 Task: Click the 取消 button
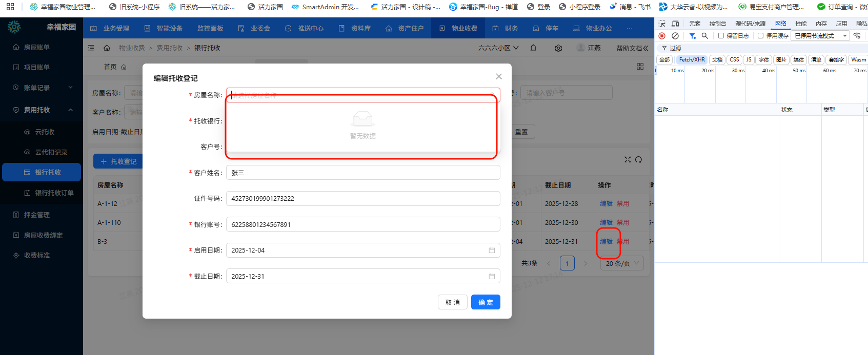tap(453, 302)
